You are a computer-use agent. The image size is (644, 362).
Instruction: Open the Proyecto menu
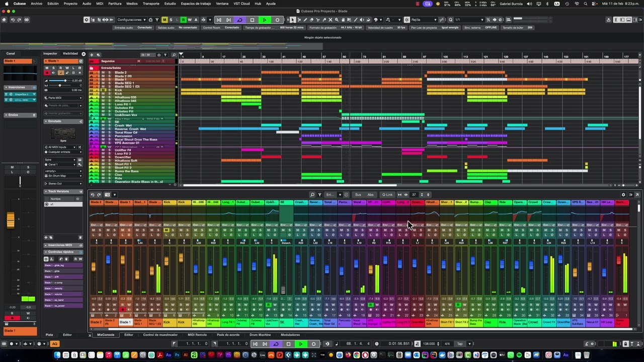pyautogui.click(x=70, y=4)
